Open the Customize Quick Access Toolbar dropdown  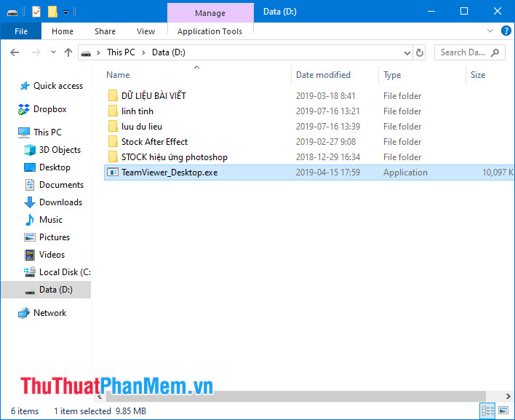(65, 12)
